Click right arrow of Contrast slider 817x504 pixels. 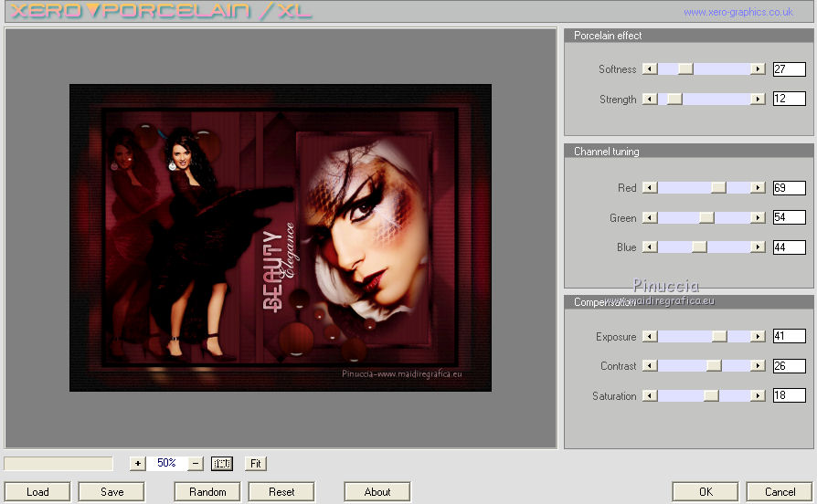[x=758, y=366]
